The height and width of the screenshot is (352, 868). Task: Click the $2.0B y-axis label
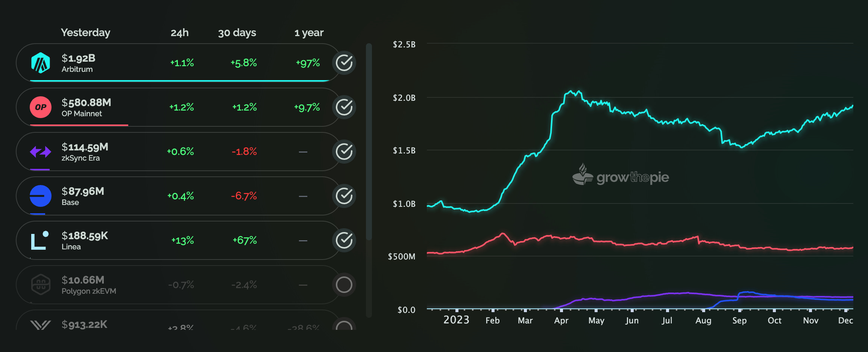(404, 98)
